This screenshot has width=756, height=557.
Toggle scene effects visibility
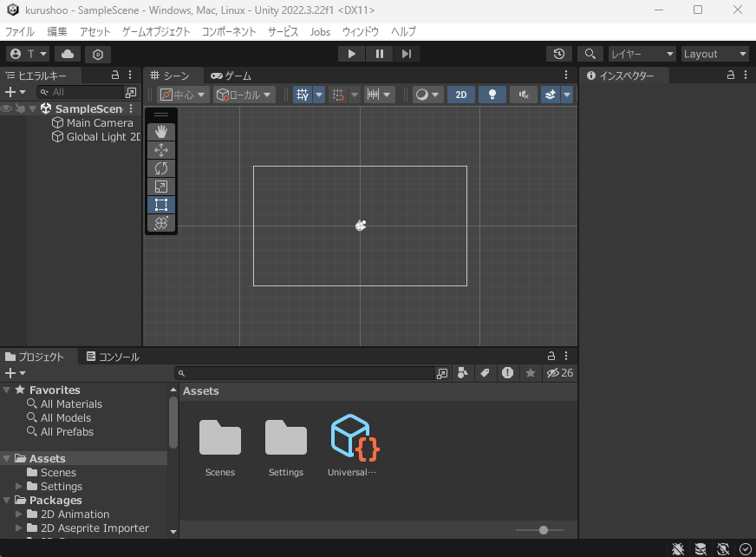point(551,95)
